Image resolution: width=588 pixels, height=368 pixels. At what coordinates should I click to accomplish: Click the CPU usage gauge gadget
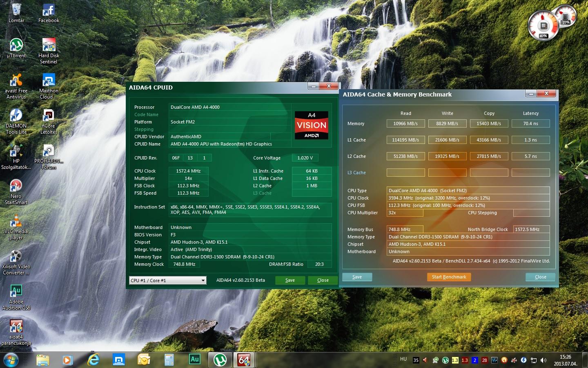(x=543, y=25)
